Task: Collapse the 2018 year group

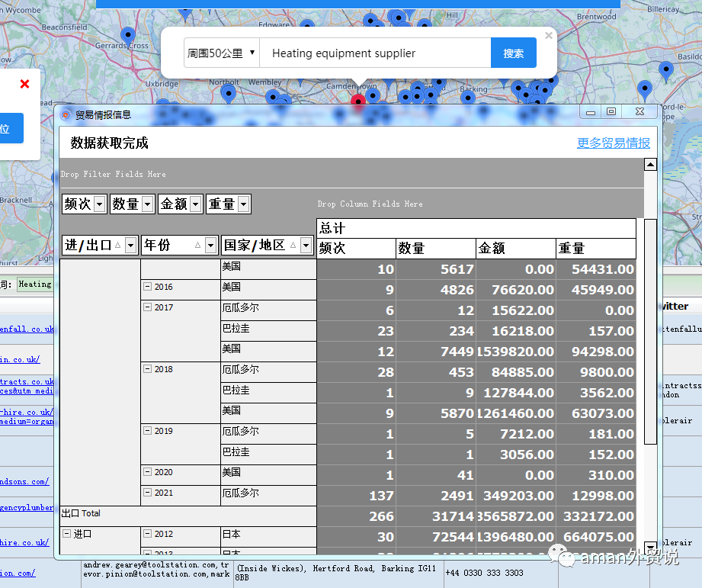Action: [147, 368]
